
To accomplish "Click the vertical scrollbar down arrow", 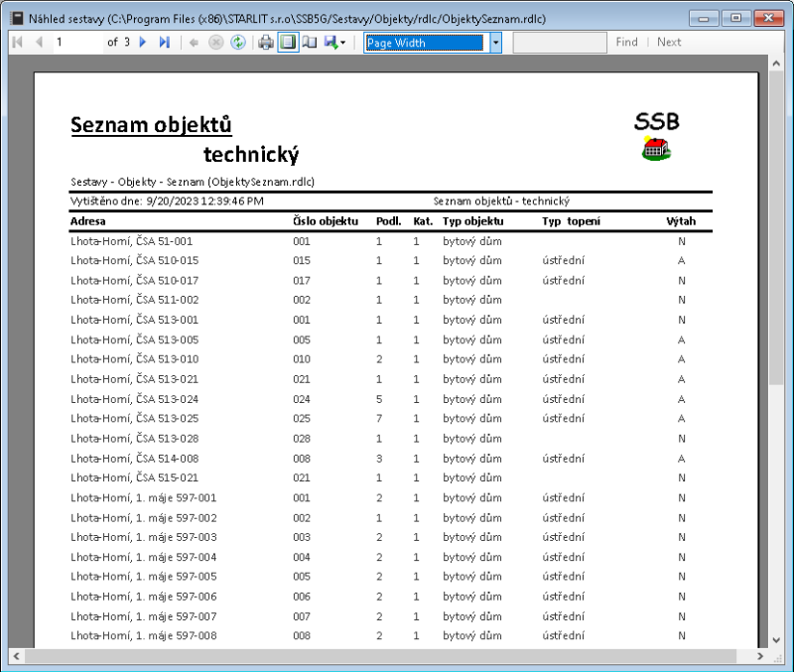I will point(777,639).
